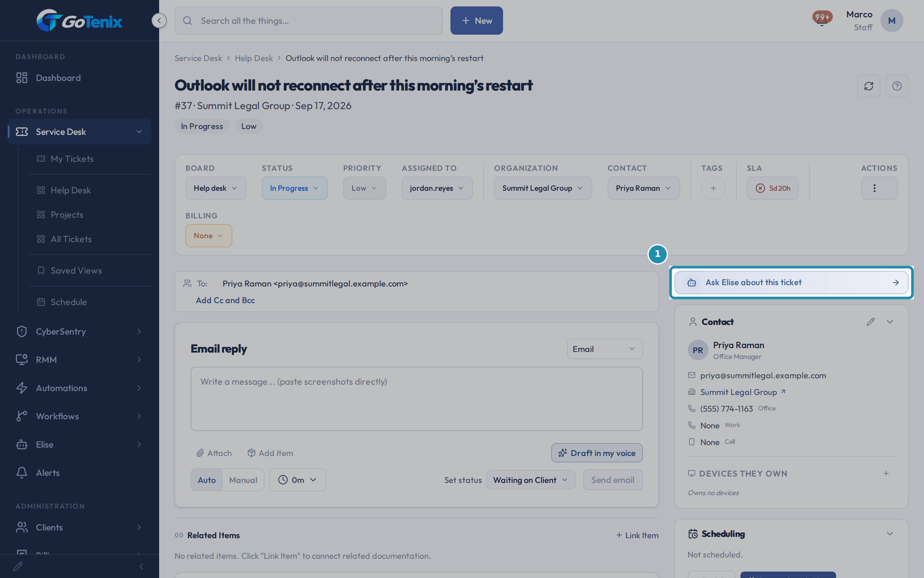Viewport: 924px width, 578px height.
Task: Click the SLA 5d 20h indicator
Action: (773, 188)
